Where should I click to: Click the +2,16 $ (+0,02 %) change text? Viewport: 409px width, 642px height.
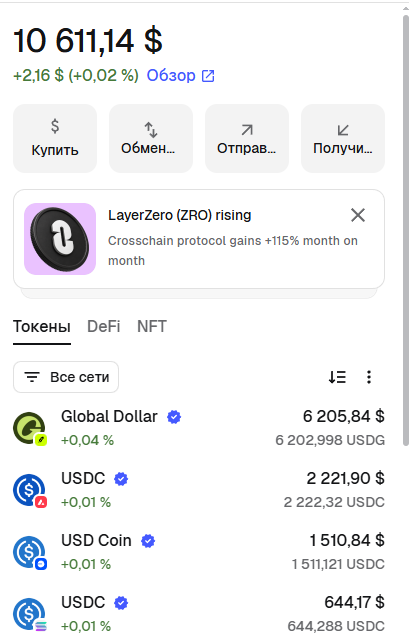(76, 75)
